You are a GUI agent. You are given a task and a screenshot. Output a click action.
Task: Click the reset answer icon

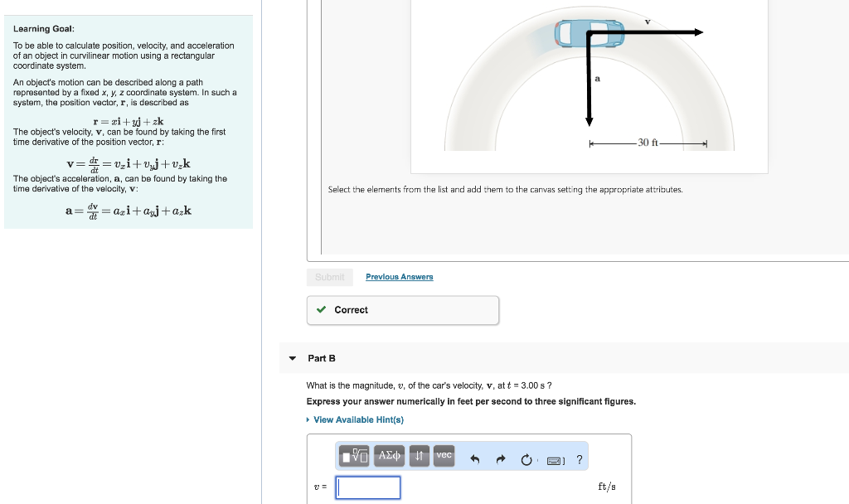click(x=526, y=458)
